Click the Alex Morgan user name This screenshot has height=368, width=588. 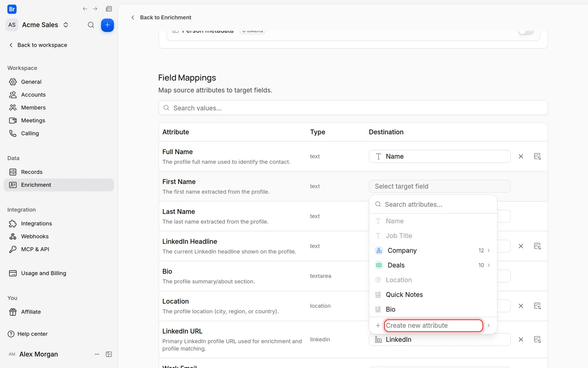[39, 354]
